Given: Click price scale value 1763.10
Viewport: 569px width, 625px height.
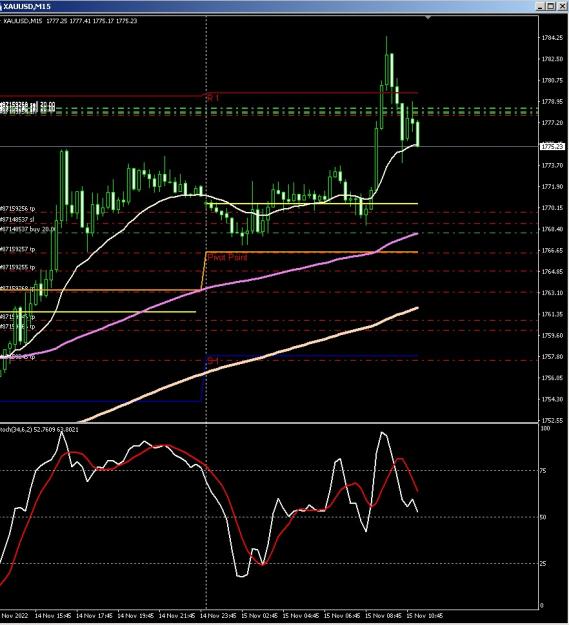Looking at the screenshot, I should point(552,293).
